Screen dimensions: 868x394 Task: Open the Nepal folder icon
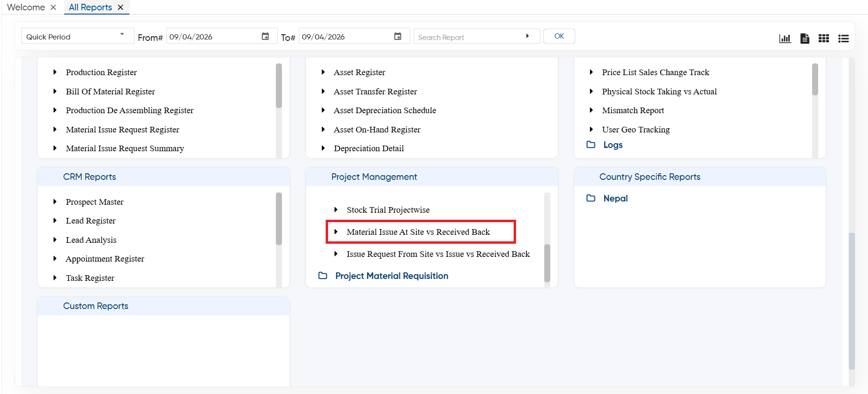tap(591, 198)
